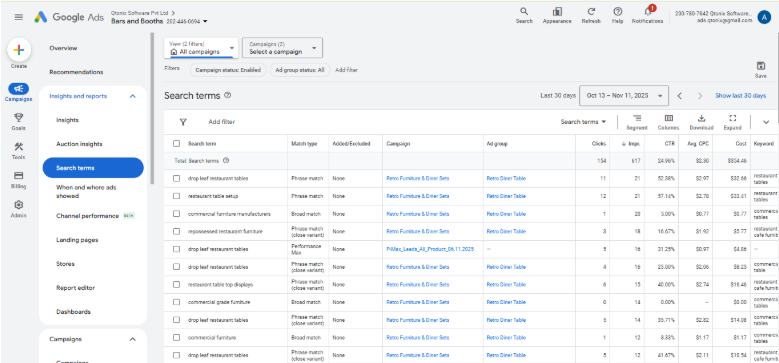779x363 pixels.
Task: Click the Ad group status: All chip
Action: point(300,70)
